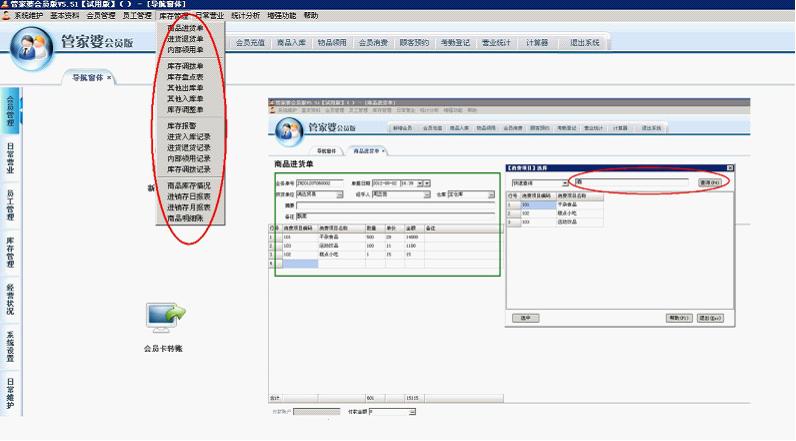Close the 选择 dialog with its X button
Image resolution: width=796 pixels, height=441 pixels.
(730, 167)
